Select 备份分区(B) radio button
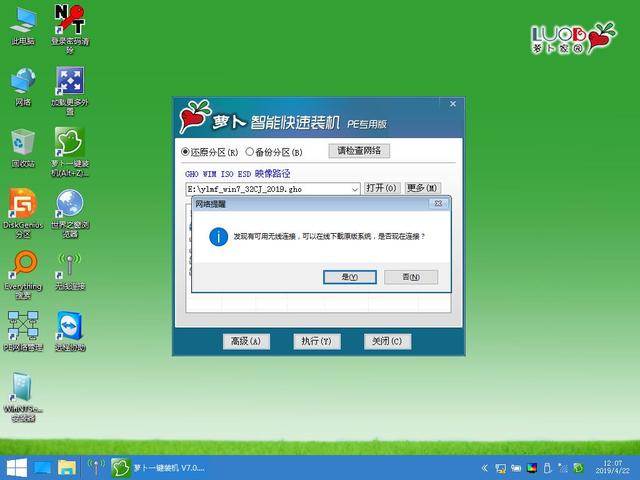 pos(249,152)
